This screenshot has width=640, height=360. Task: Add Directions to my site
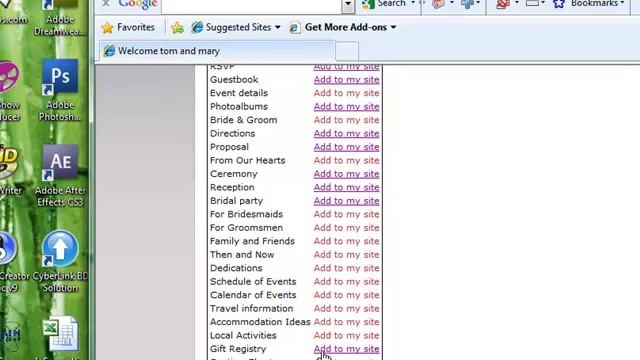pos(347,133)
